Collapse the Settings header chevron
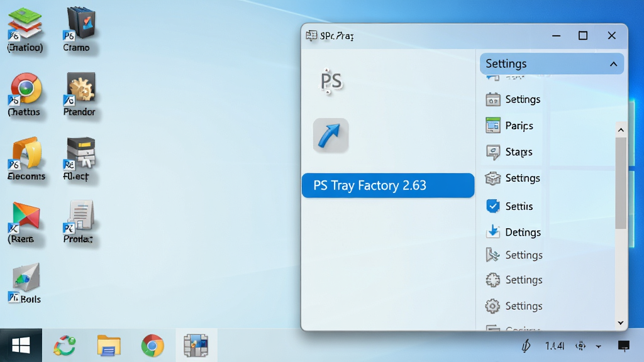 point(613,64)
